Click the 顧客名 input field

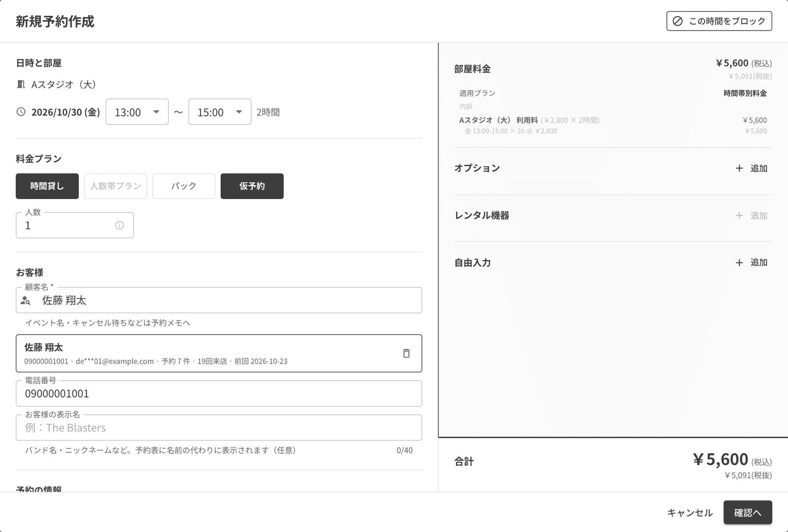(x=219, y=300)
